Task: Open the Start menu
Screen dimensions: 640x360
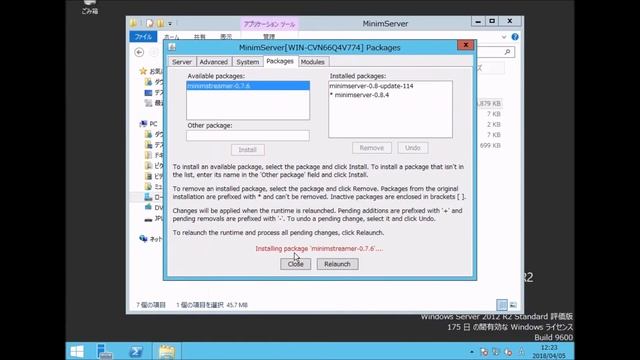Action: pos(77,351)
